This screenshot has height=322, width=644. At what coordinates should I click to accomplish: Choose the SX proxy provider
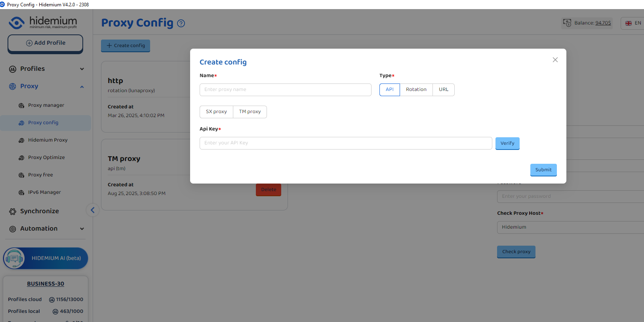pyautogui.click(x=216, y=112)
